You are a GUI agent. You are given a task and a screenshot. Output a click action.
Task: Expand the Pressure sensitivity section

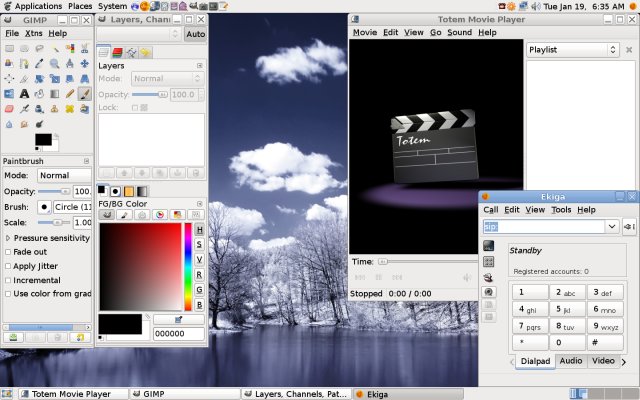9,238
